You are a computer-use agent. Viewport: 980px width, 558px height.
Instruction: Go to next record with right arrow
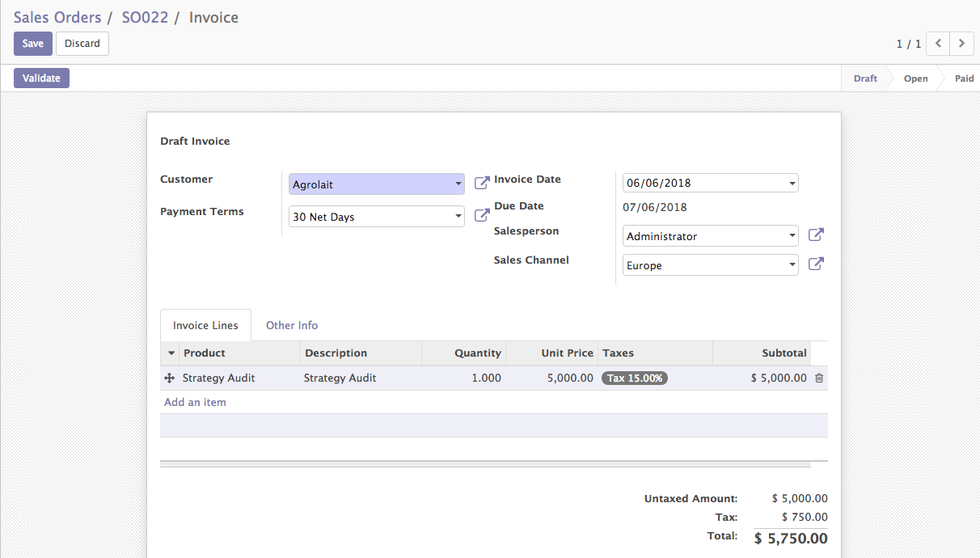point(961,44)
